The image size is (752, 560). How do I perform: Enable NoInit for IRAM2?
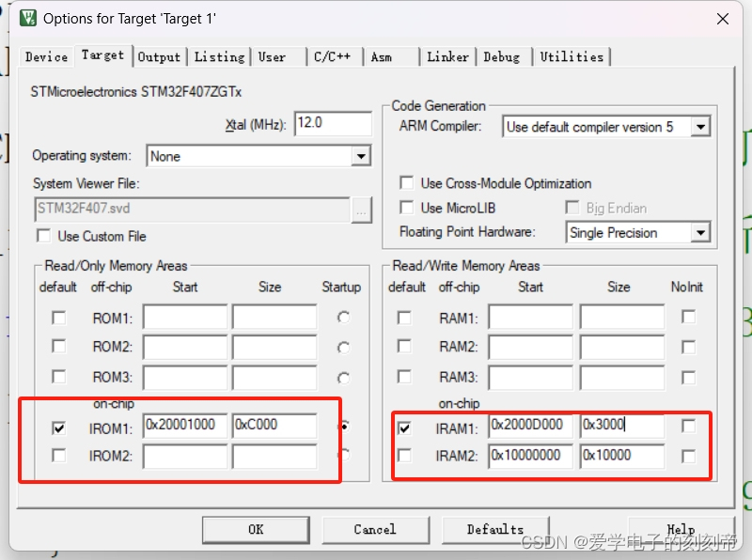(x=689, y=456)
